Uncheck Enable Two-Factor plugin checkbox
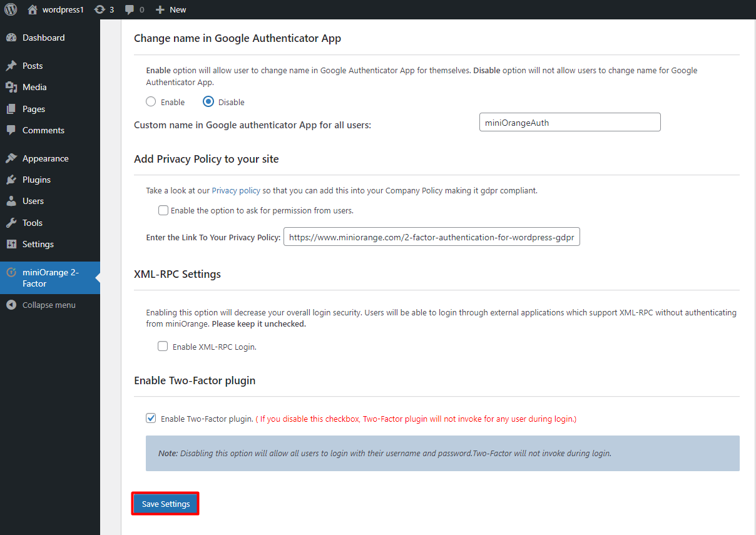The image size is (756, 535). pos(151,418)
